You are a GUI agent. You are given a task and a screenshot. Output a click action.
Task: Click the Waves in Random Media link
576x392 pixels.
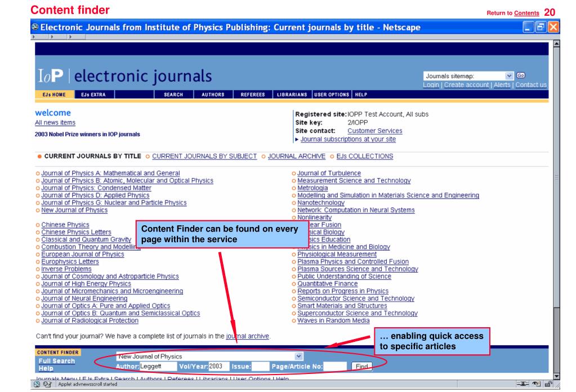tap(333, 320)
